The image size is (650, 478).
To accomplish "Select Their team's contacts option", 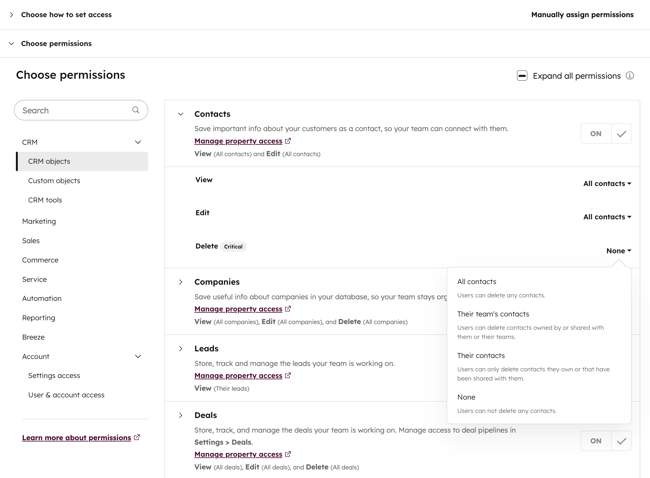I will point(493,314).
